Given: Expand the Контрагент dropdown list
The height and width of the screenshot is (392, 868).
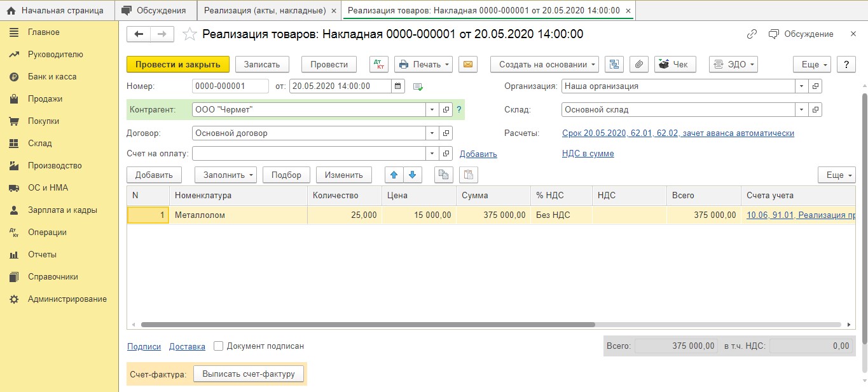Looking at the screenshot, I should pyautogui.click(x=432, y=110).
